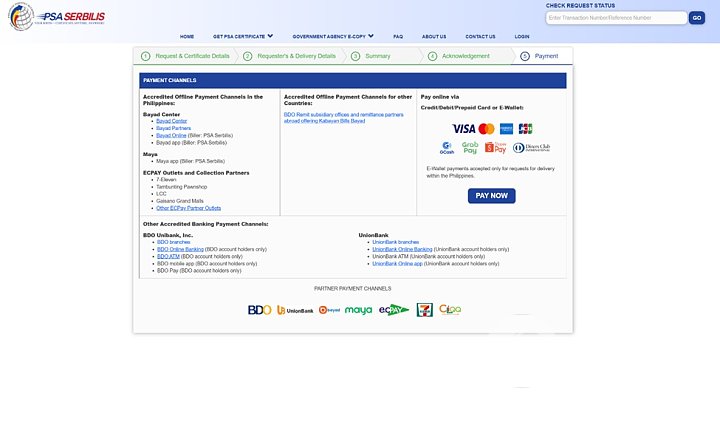The height and width of the screenshot is (425, 720).
Task: Open the BDO ATM link
Action: click(168, 256)
